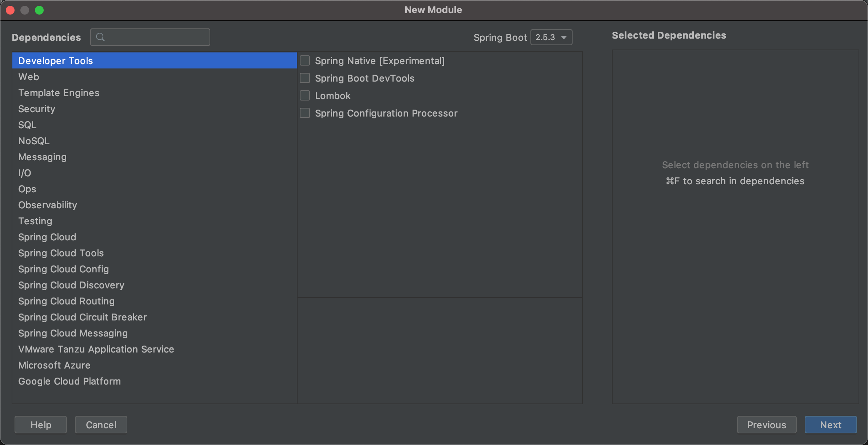Open Google Cloud Platform category

point(155,381)
